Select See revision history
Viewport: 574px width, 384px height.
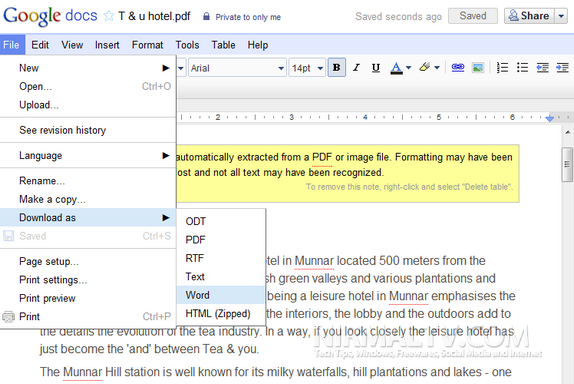coord(88,130)
